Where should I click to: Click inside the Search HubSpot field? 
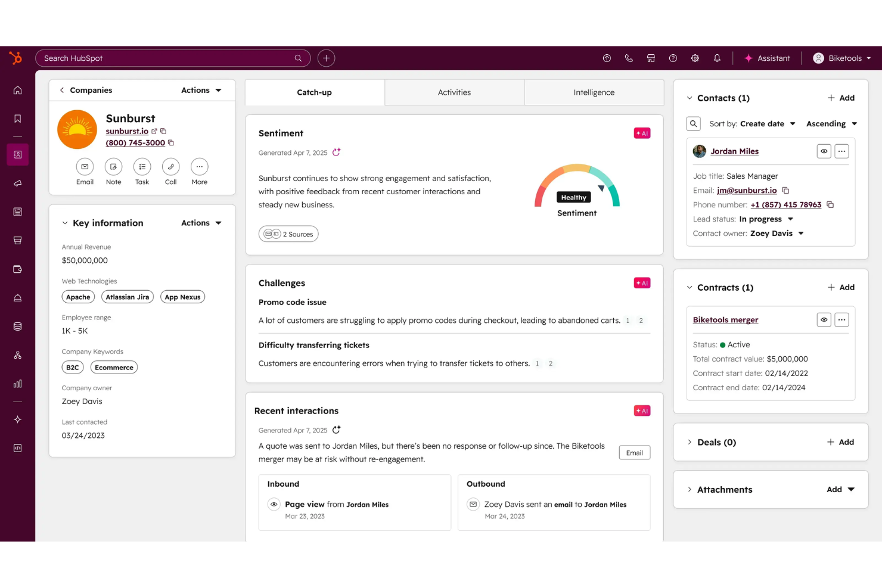[x=173, y=58]
